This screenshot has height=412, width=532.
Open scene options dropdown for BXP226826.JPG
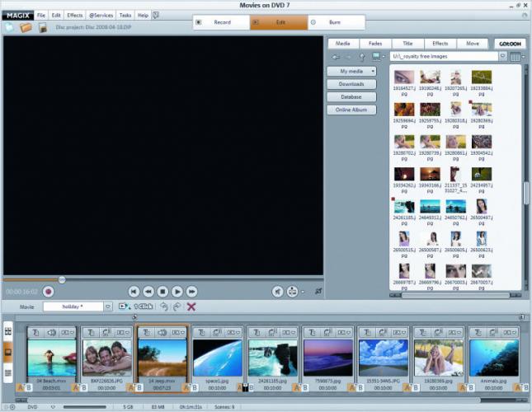122,333
